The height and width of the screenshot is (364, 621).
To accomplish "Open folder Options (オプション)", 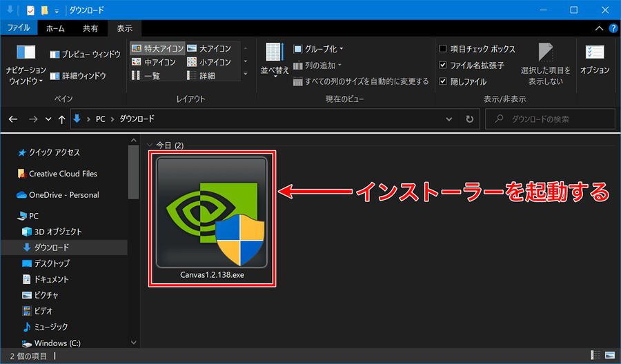I will point(595,59).
